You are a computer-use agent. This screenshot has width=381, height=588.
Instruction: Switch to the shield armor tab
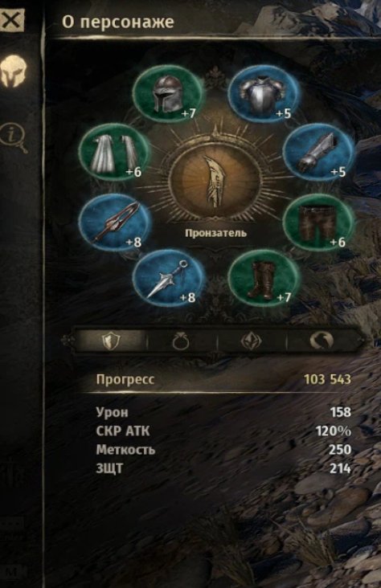(x=111, y=341)
